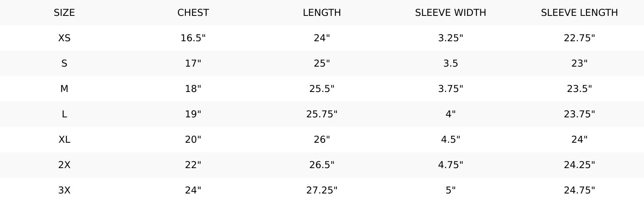Viewport: 644px width, 203px height.
Task: Click the 16.5" chest measurement for XS
Action: point(193,38)
